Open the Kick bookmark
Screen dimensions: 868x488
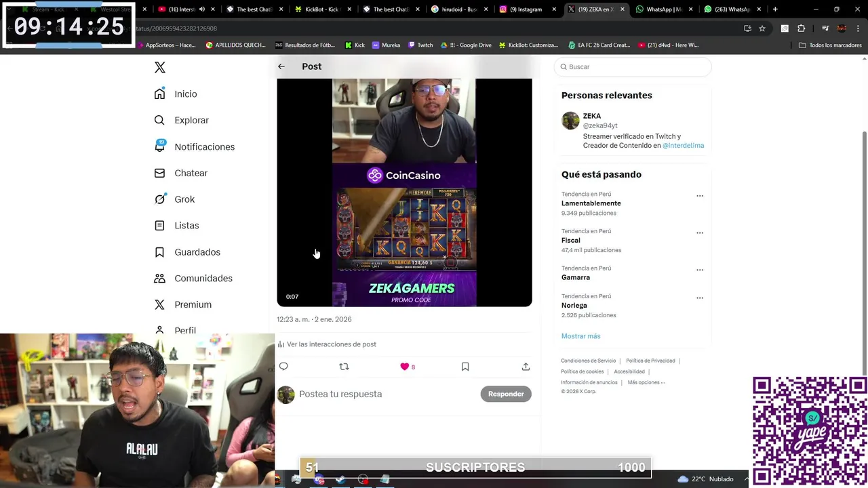355,45
